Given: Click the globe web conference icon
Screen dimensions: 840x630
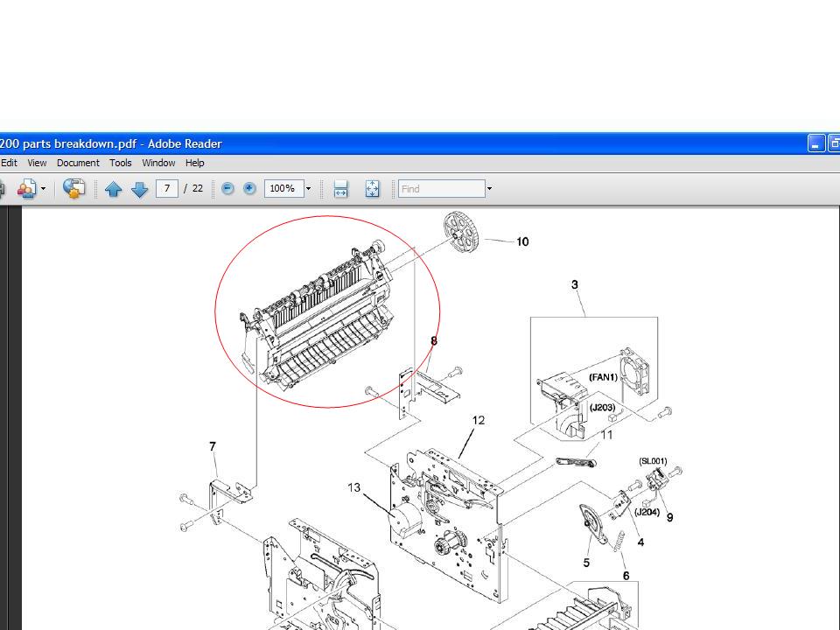Looking at the screenshot, I should [x=73, y=189].
